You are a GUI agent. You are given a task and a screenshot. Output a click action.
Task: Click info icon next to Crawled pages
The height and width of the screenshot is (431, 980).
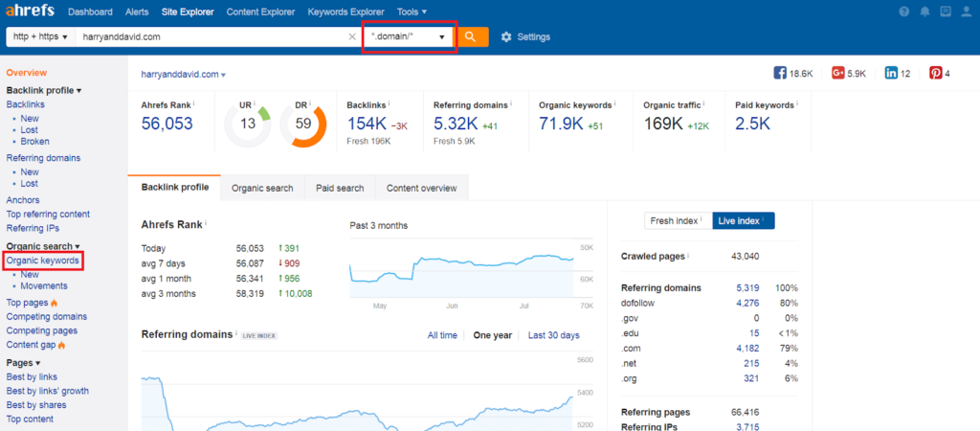click(688, 255)
